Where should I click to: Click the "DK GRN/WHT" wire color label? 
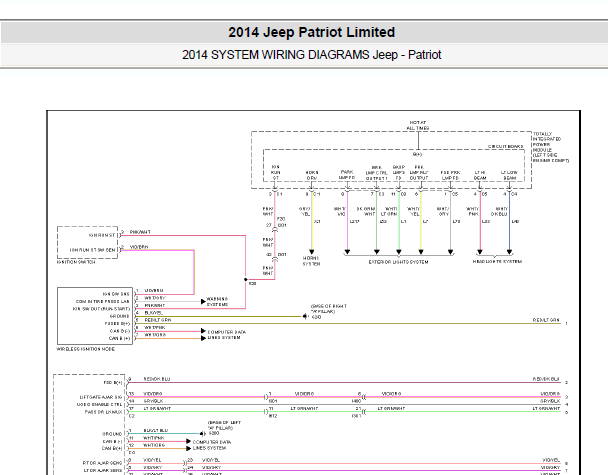click(x=366, y=211)
